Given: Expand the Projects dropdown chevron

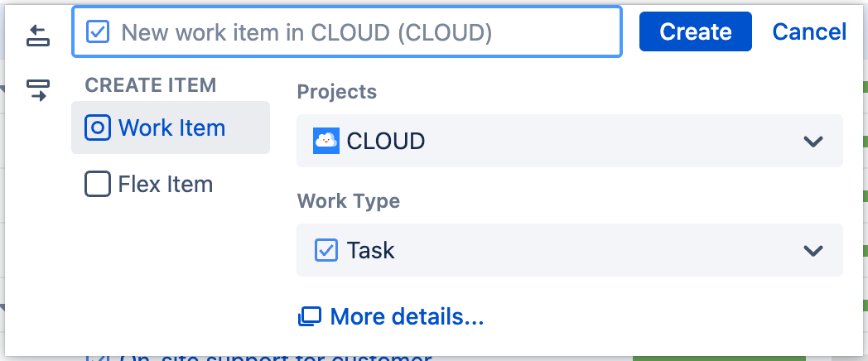Looking at the screenshot, I should tap(813, 141).
